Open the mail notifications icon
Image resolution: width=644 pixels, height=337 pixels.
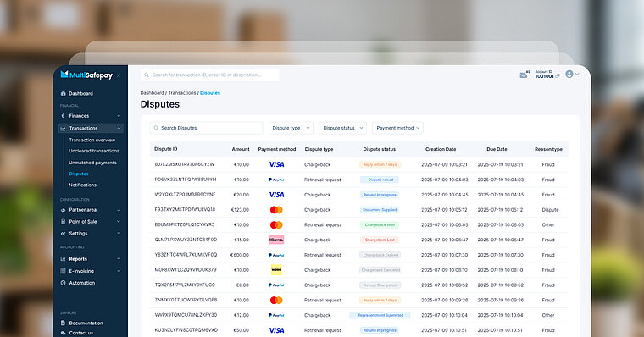525,75
